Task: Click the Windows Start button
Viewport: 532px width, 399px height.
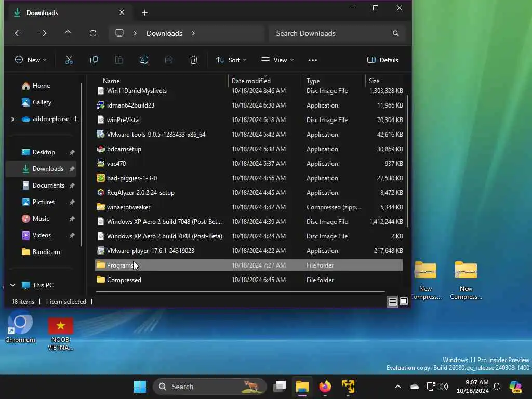Action: coord(140,387)
